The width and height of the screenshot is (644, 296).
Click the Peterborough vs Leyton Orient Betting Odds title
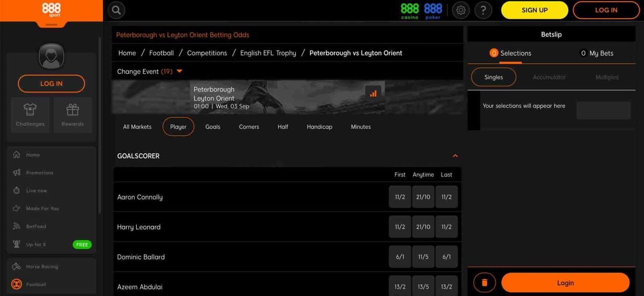pos(183,35)
